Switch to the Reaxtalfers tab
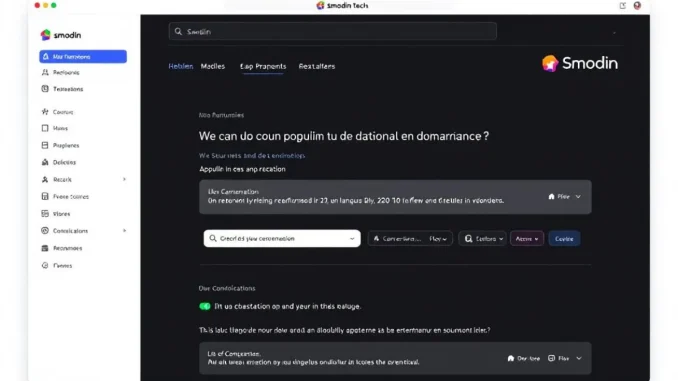 click(317, 66)
